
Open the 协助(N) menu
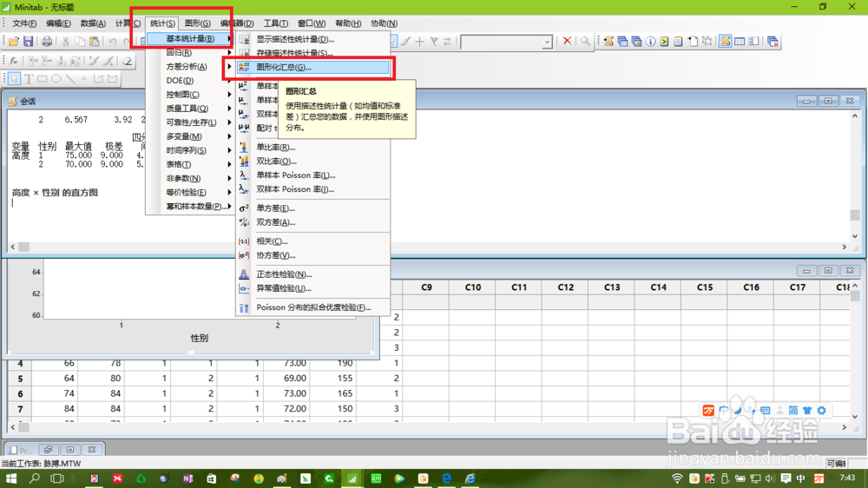[384, 23]
